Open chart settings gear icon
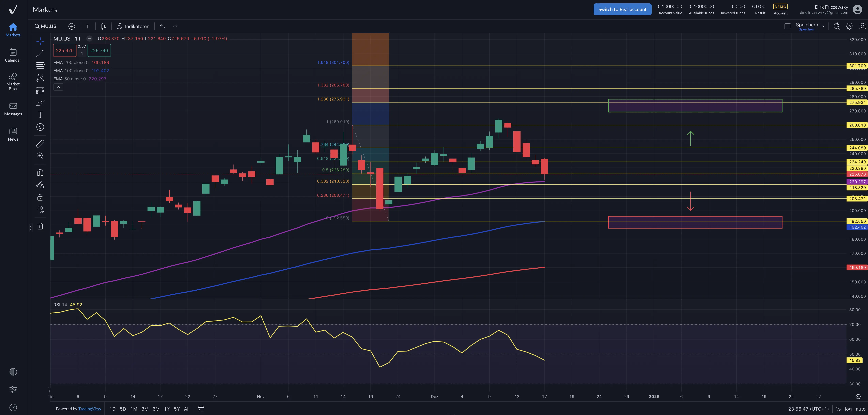The image size is (868, 415). (849, 26)
